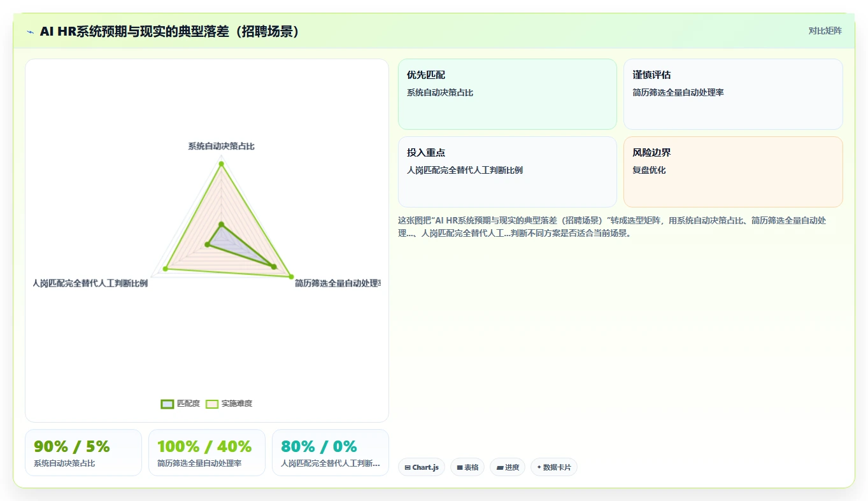Select the 表格 tag chip
The width and height of the screenshot is (868, 501).
point(467,467)
